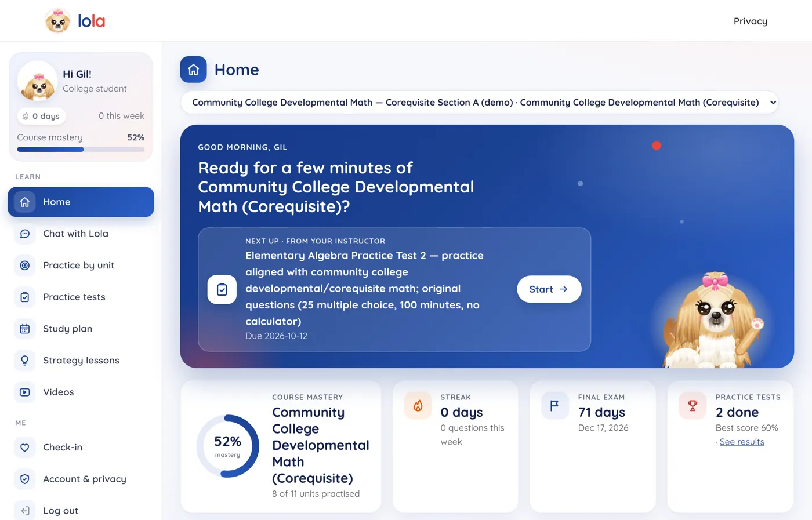Click the clipboard icon for Practice tests

point(25,297)
